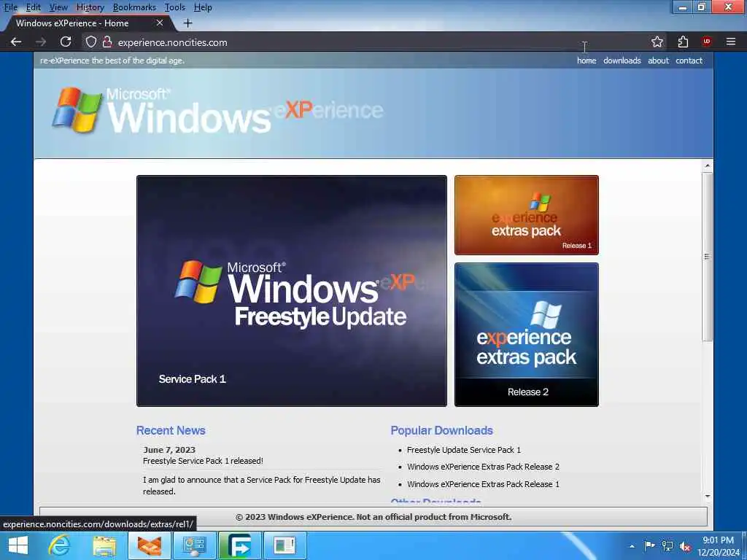This screenshot has height=560, width=747.
Task: Open the browser hamburger menu
Action: [x=731, y=42]
